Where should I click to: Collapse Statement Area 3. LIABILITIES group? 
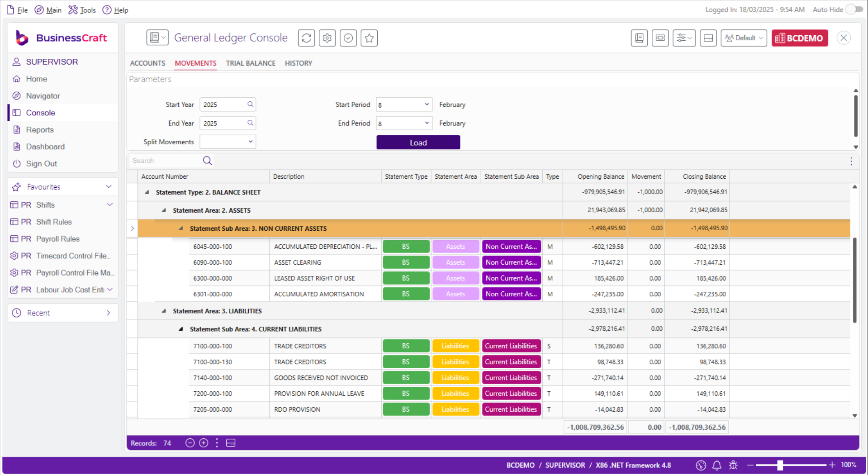164,311
